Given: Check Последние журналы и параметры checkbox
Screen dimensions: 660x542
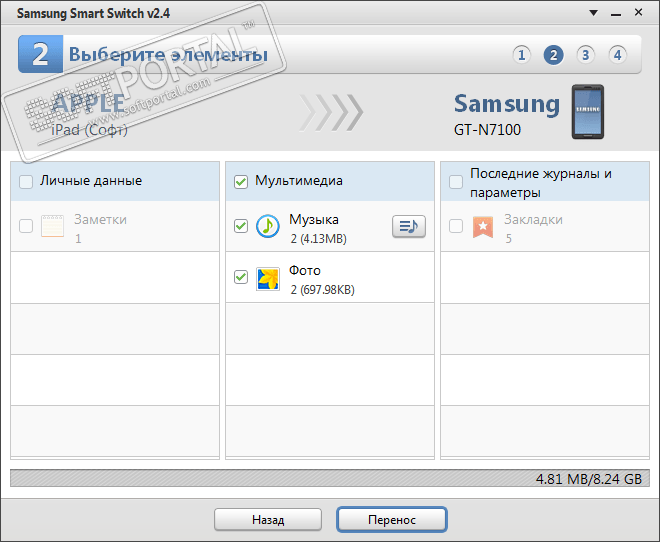Looking at the screenshot, I should [456, 182].
